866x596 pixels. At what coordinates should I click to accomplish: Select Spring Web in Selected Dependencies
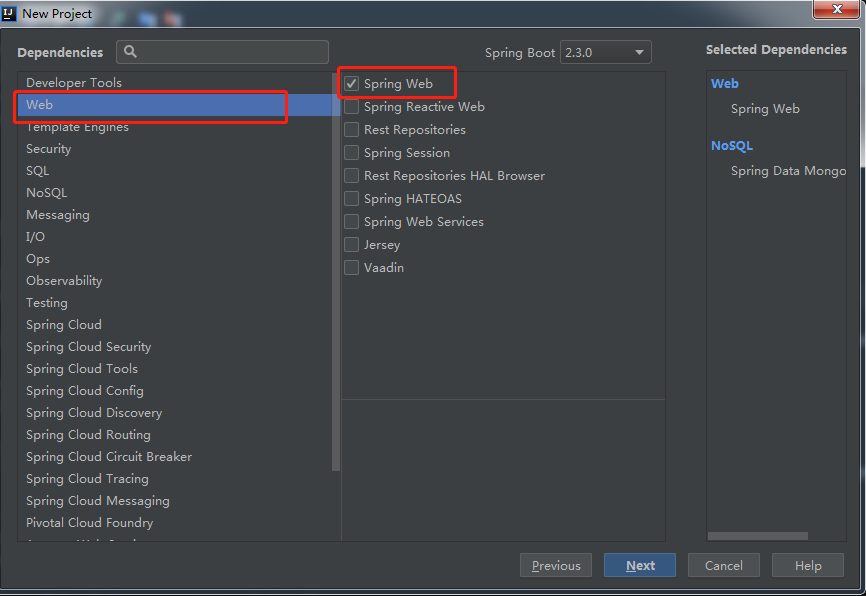pos(765,109)
